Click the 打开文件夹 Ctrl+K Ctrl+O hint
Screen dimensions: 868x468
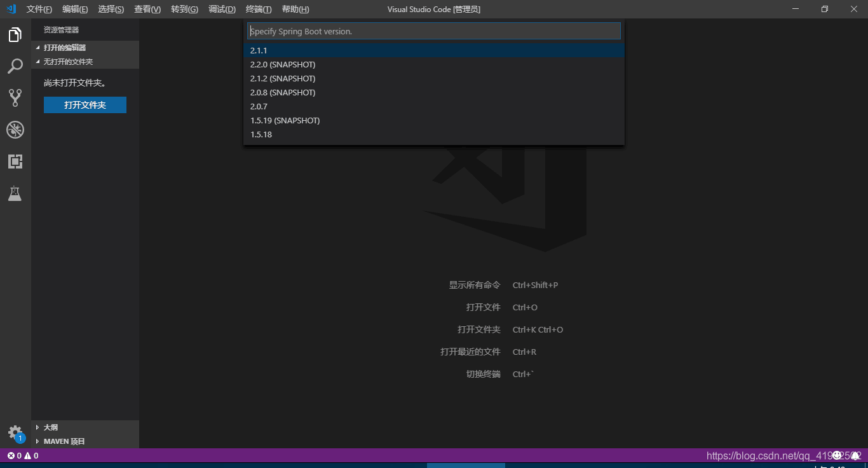[510, 329]
